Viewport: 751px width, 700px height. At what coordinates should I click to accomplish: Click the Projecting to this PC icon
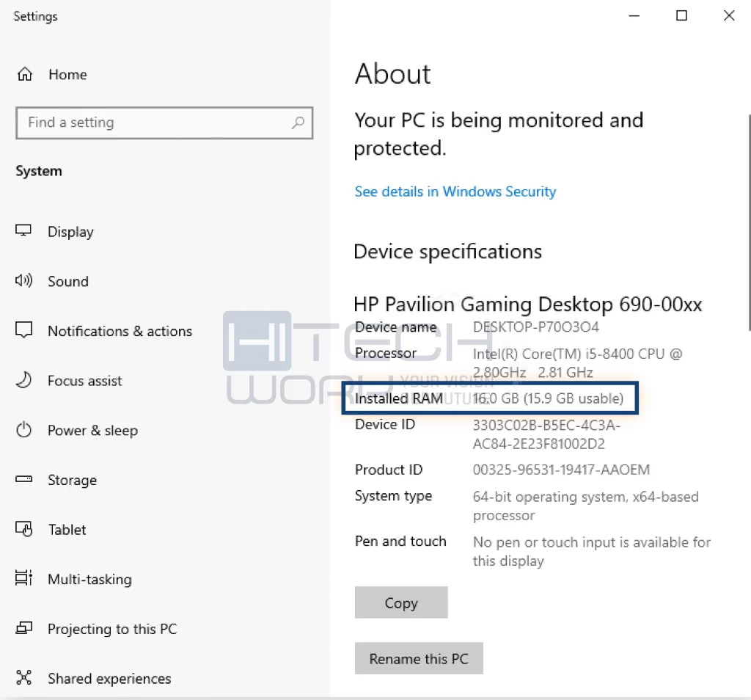[23, 627]
